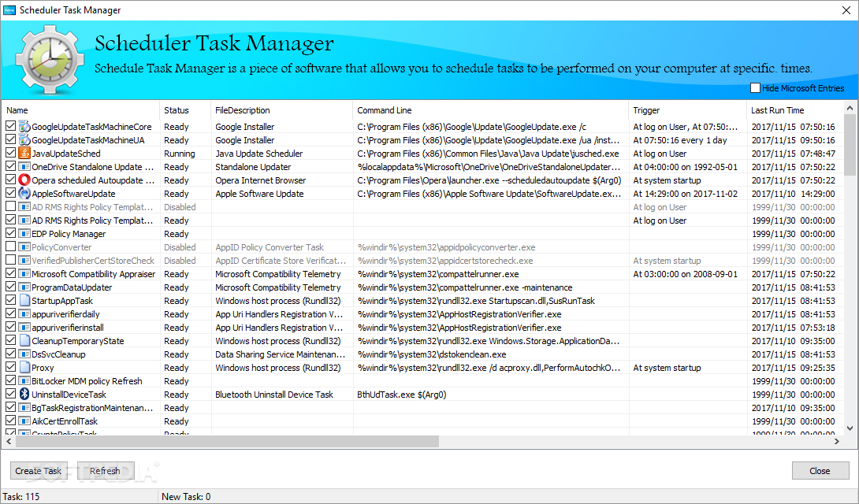
Task: Uncheck the UninstallDeviceTask checkbox
Action: (10, 395)
